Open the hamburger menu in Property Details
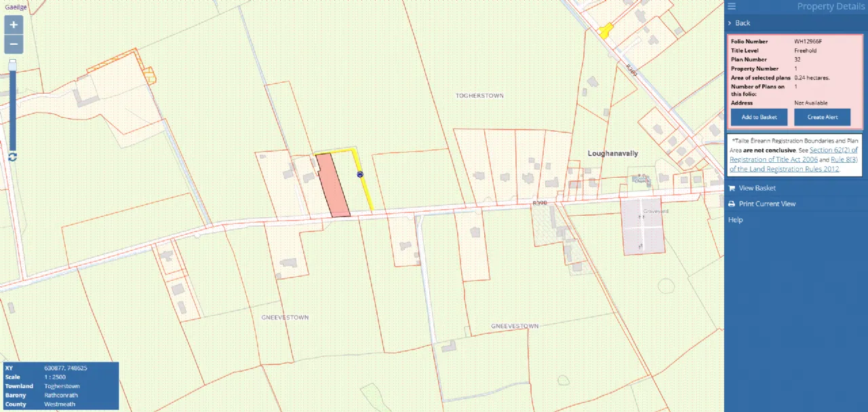This screenshot has height=412, width=868. [x=732, y=7]
